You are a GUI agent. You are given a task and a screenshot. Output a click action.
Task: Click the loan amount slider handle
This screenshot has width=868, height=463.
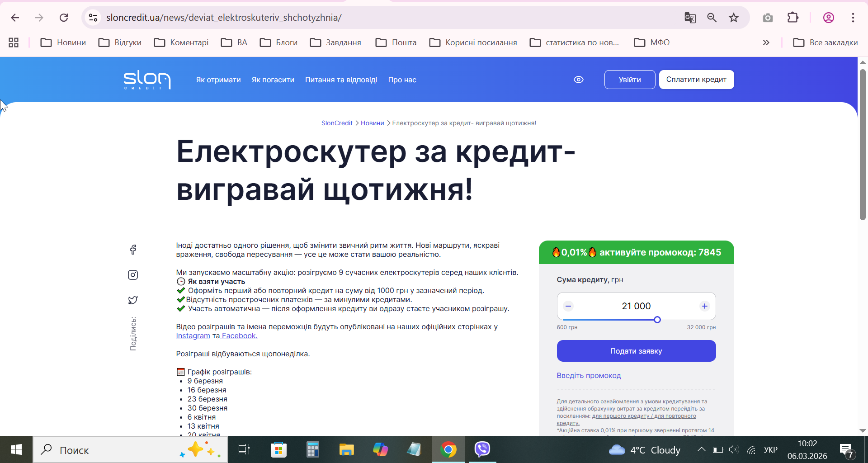click(657, 320)
